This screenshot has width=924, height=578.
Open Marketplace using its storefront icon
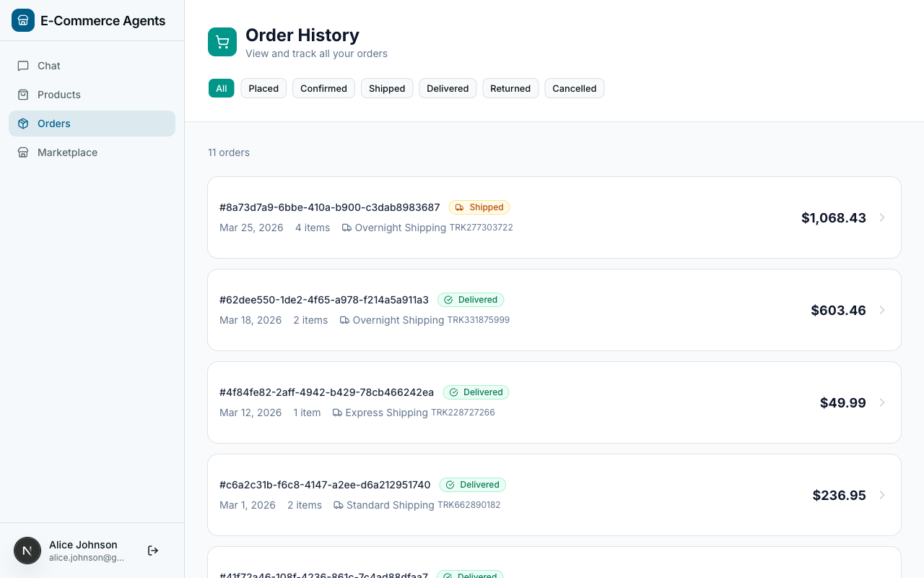click(25, 152)
